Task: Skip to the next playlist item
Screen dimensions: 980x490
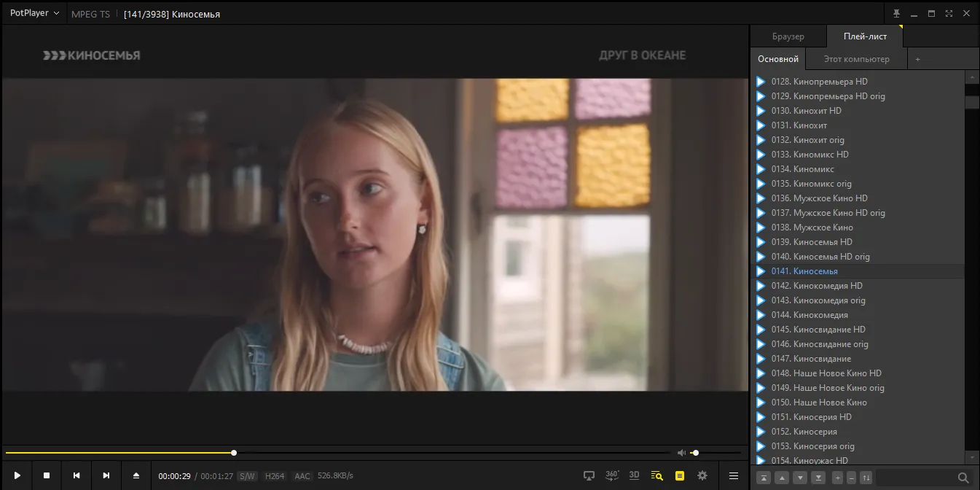Action: [x=106, y=475]
